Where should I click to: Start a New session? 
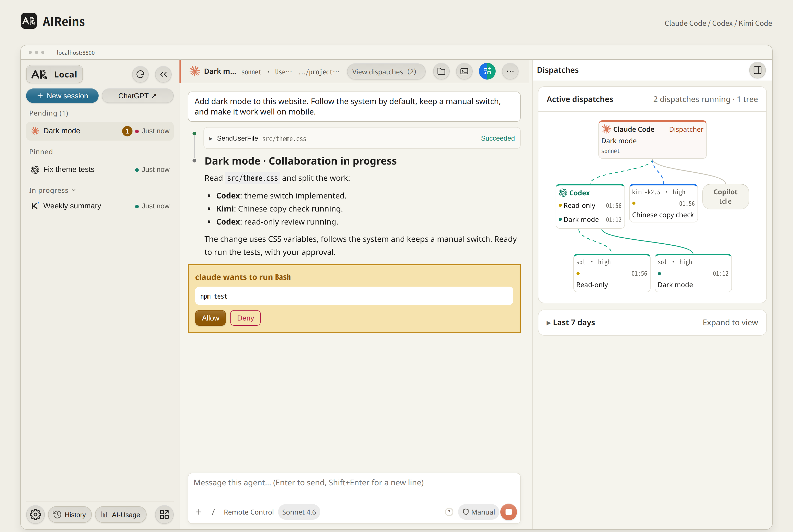[62, 96]
